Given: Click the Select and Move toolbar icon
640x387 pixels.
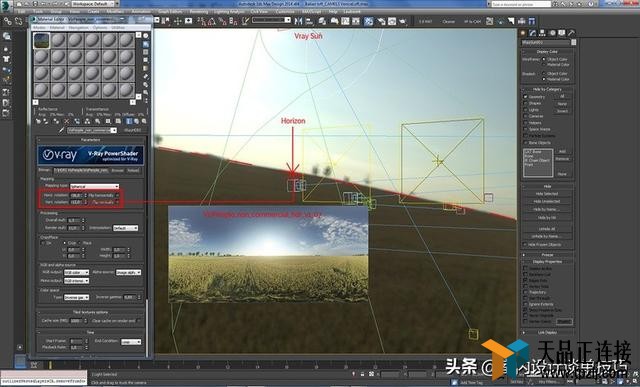Looking at the screenshot, I should pyautogui.click(x=178, y=21).
